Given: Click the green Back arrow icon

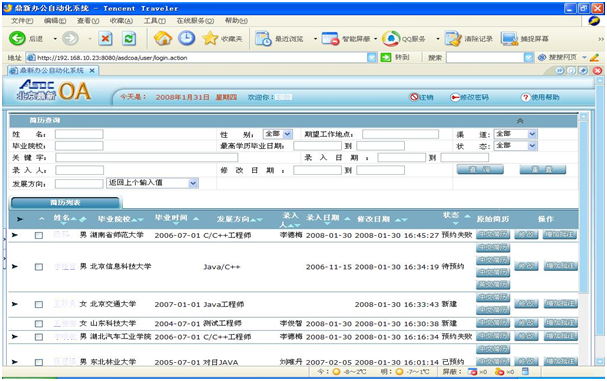Looking at the screenshot, I should tap(17, 38).
